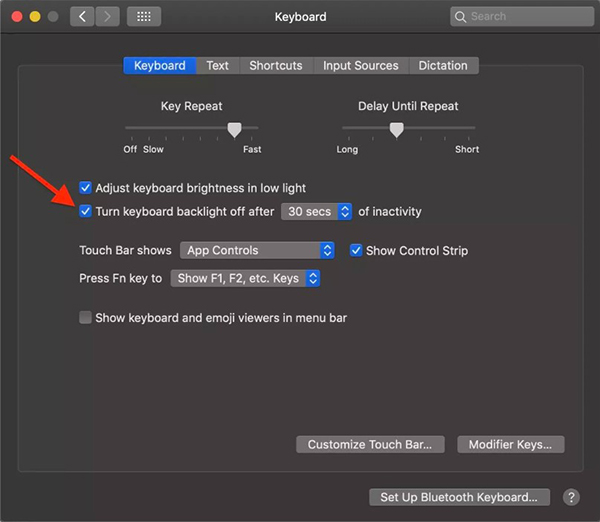Go forward with the right chevron

[108, 16]
